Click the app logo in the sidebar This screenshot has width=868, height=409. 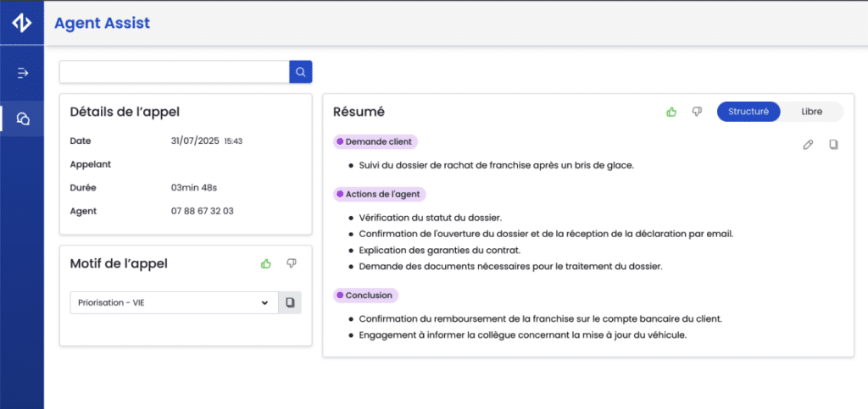pyautogui.click(x=21, y=23)
